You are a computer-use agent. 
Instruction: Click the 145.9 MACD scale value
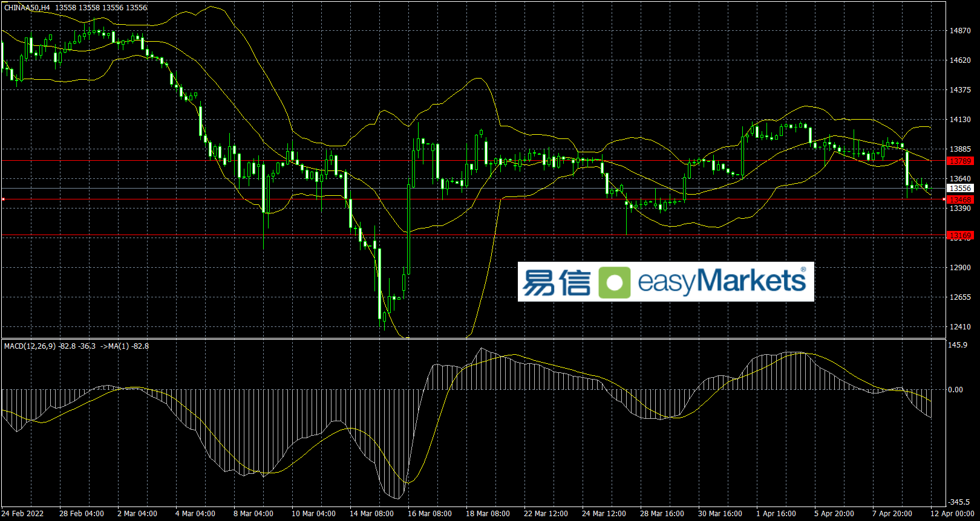tap(958, 345)
